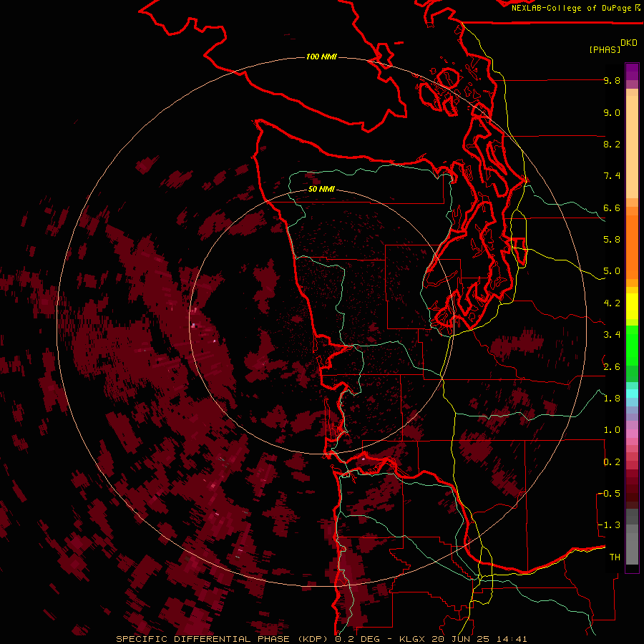The height and width of the screenshot is (644, 644).
Task: Click the 1.8 scale label
Action: [x=612, y=399]
